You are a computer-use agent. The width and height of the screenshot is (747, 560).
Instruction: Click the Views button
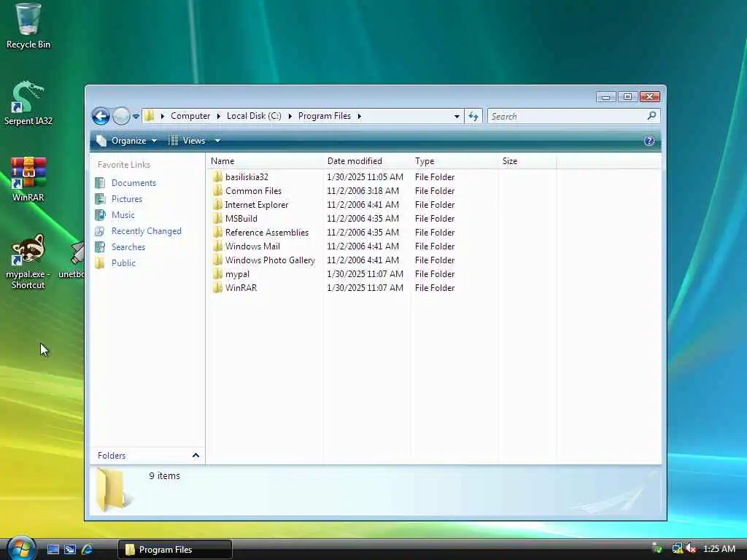188,141
